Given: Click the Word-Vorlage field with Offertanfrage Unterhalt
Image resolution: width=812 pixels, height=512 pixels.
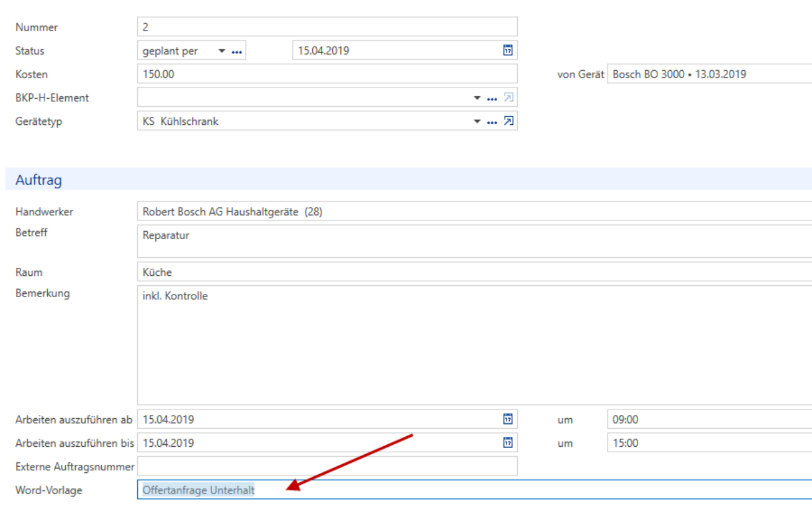Looking at the screenshot, I should 474,490.
